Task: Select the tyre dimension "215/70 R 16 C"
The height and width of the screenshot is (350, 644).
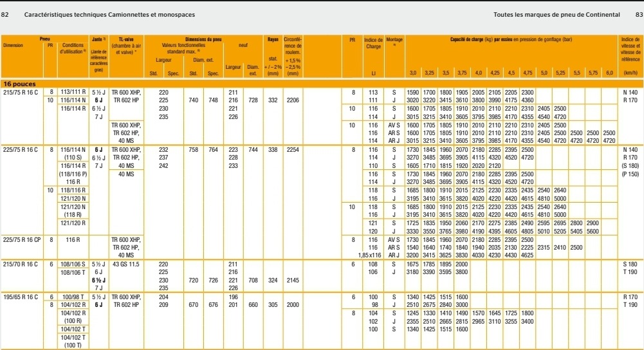Action: pyautogui.click(x=21, y=264)
